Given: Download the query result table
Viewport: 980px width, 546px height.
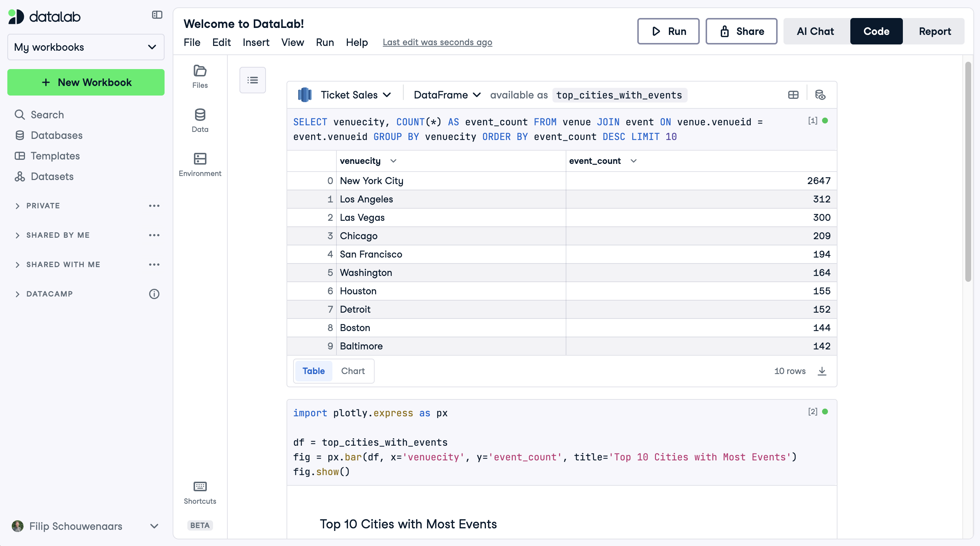Looking at the screenshot, I should [822, 371].
